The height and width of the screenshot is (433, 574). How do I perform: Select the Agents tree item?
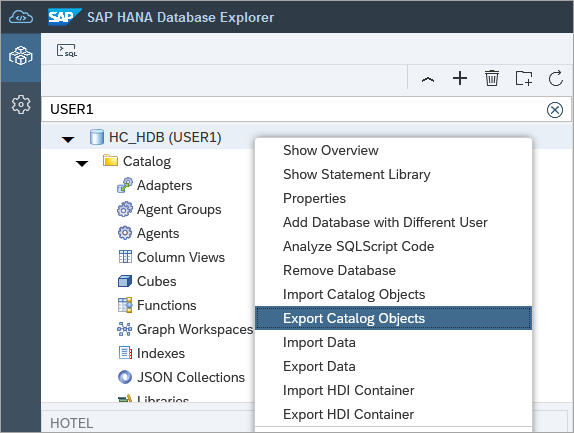(158, 234)
